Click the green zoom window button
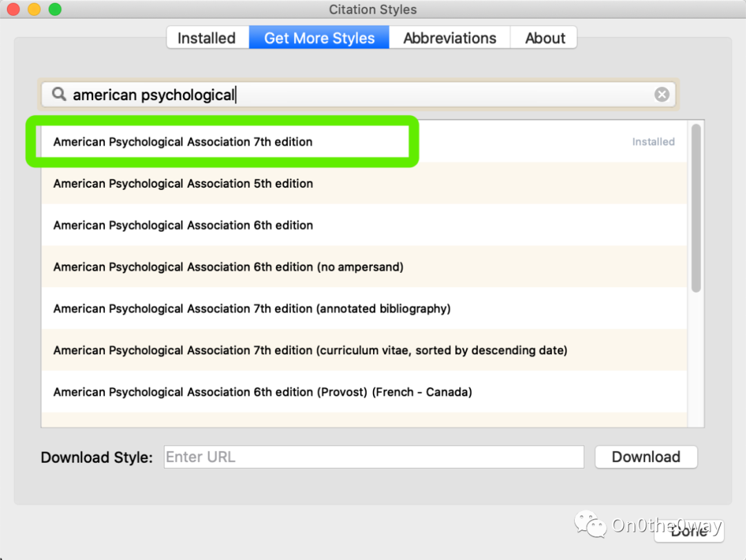The width and height of the screenshot is (746, 560). pos(55,9)
